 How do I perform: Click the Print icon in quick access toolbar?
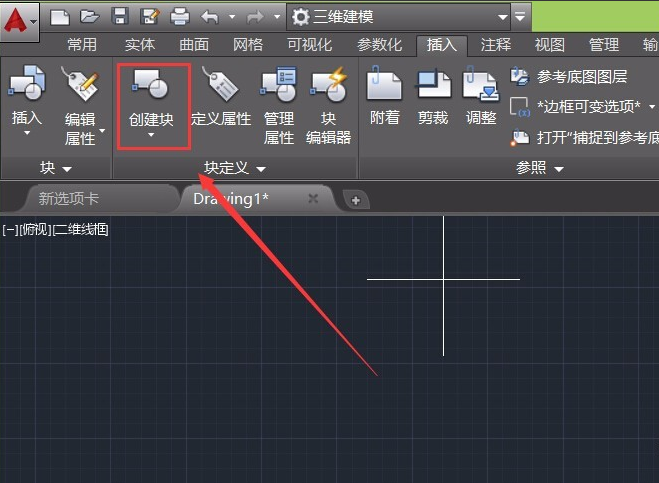(179, 16)
